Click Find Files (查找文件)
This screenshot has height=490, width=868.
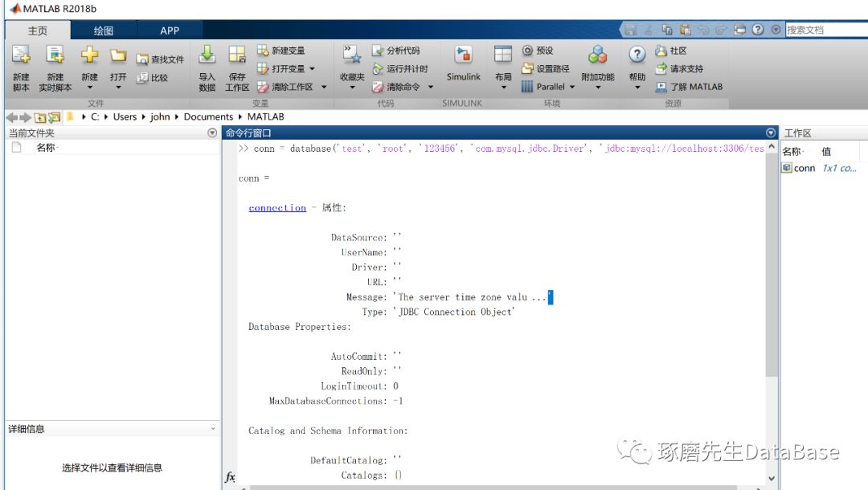(160, 59)
